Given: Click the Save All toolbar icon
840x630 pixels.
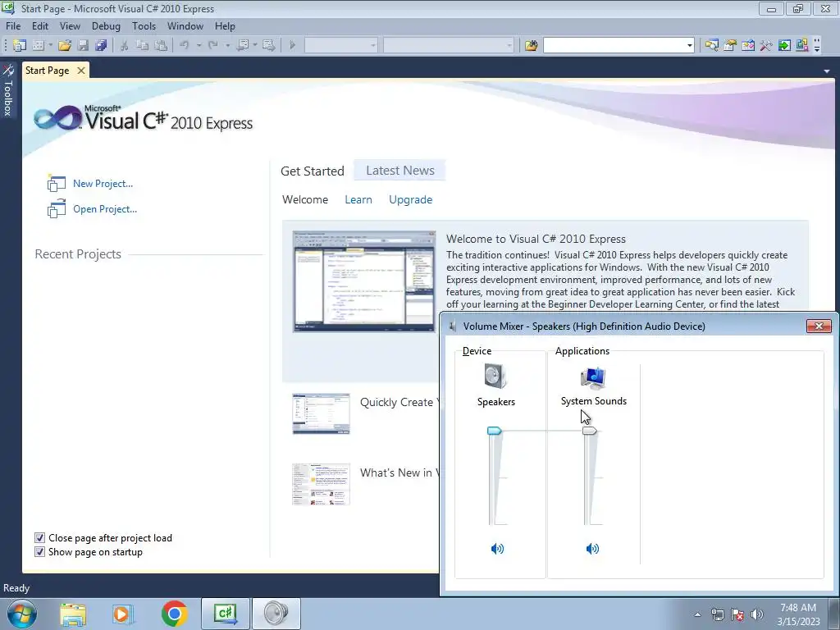Looking at the screenshot, I should 101,46.
